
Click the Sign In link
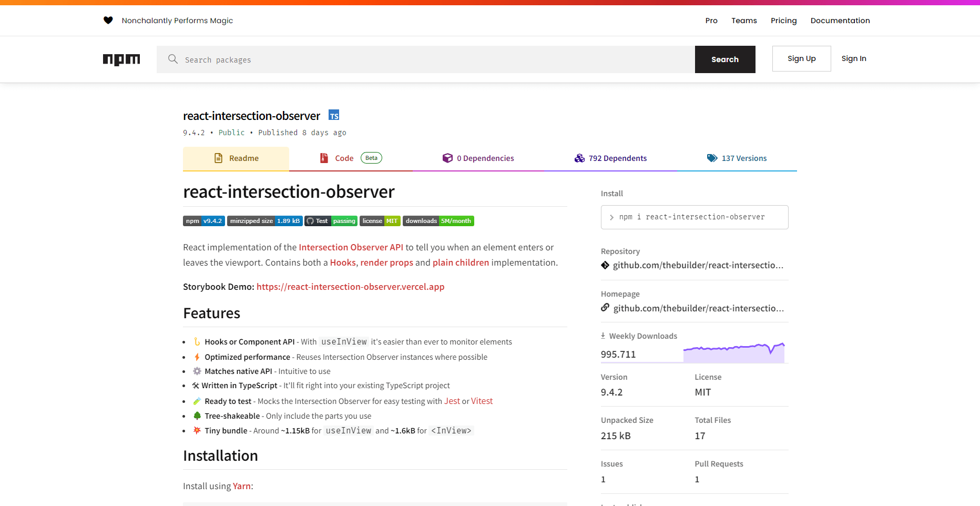coord(854,58)
